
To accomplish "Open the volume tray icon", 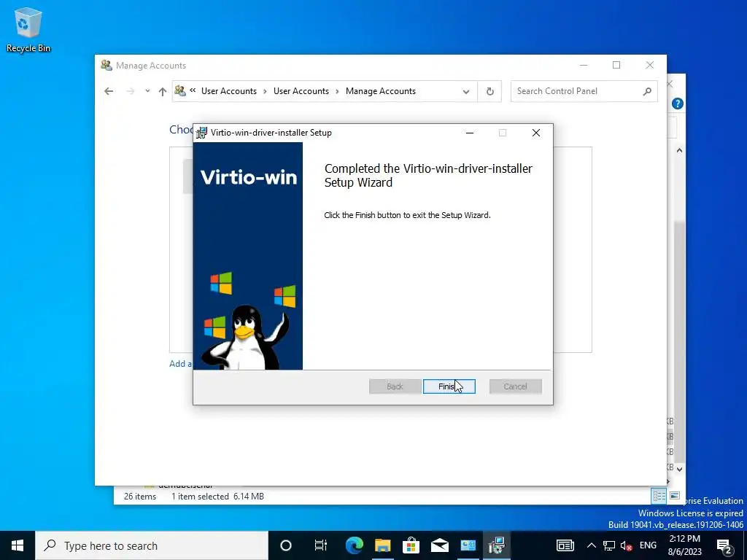I will pyautogui.click(x=627, y=545).
